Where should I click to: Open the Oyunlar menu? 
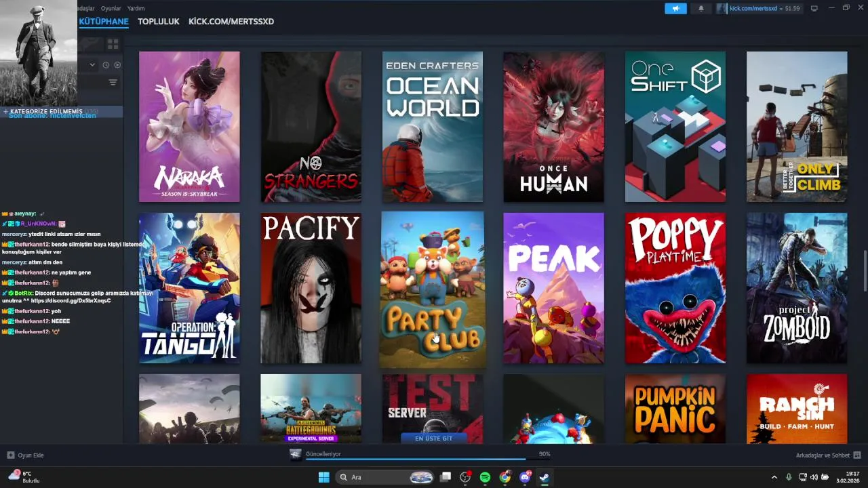111,8
